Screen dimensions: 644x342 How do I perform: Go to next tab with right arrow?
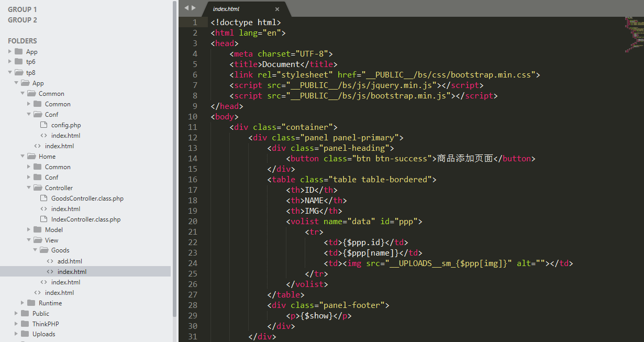point(194,8)
